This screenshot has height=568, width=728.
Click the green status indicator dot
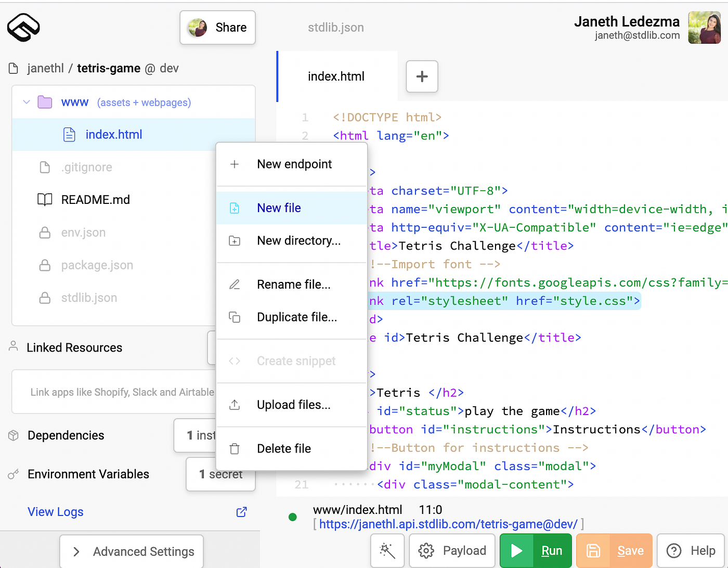293,517
